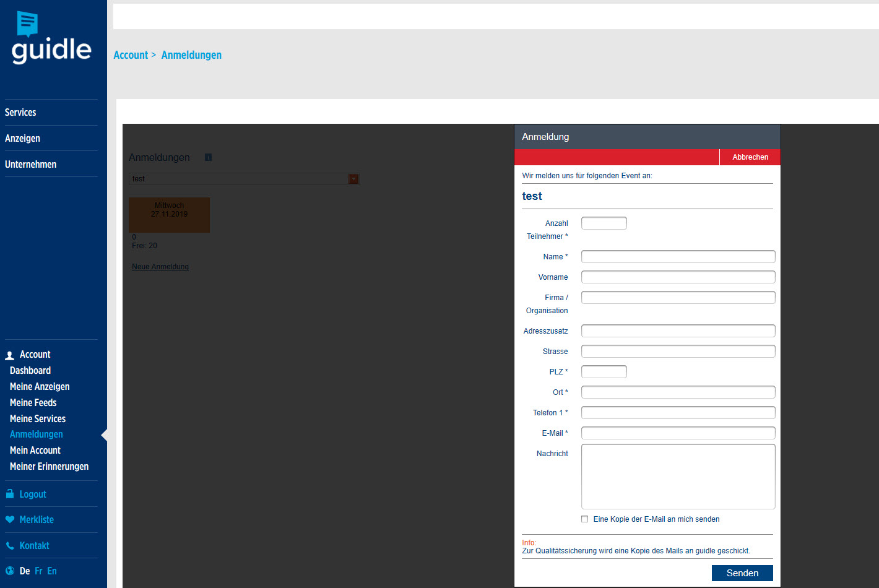879x588 pixels.
Task: Click the Abbrechen button
Action: pos(750,157)
